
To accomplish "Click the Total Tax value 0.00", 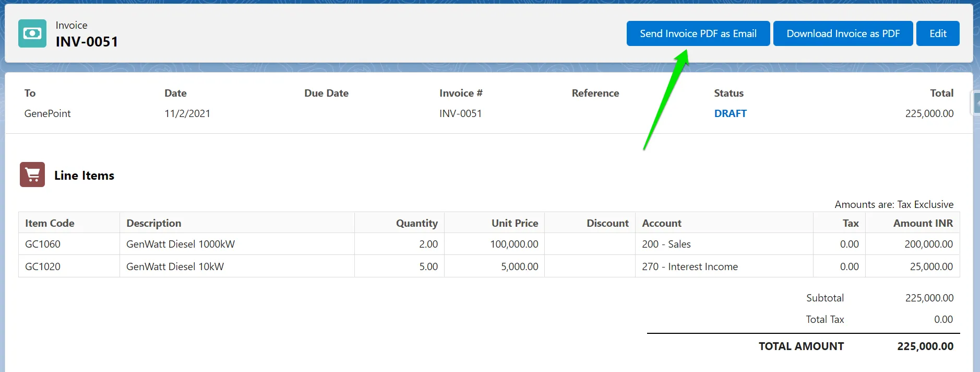I will pos(943,319).
